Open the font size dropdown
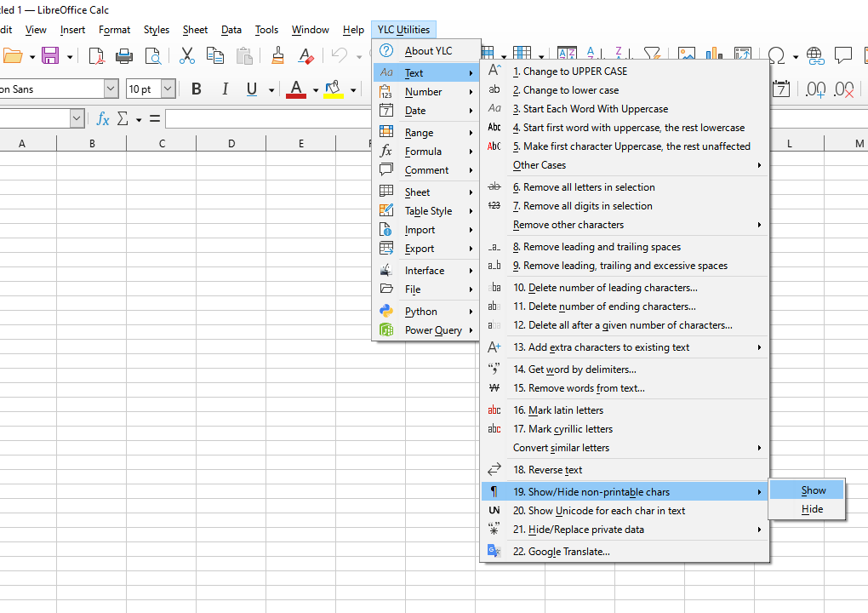Viewport: 868px width, 613px height. pyautogui.click(x=168, y=89)
